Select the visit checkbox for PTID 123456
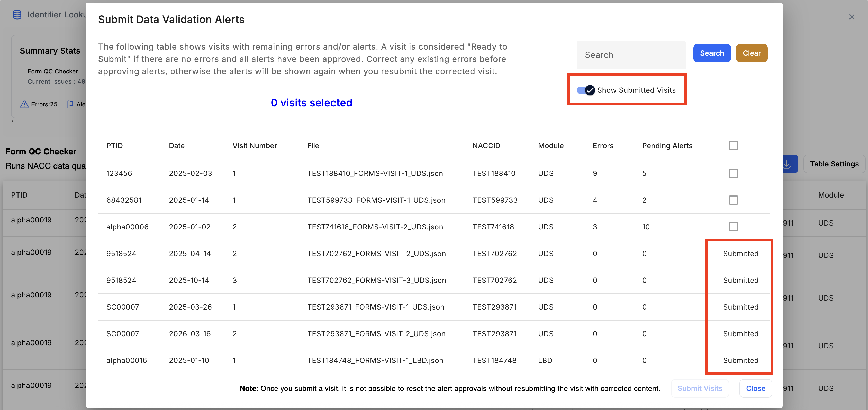 pos(733,173)
